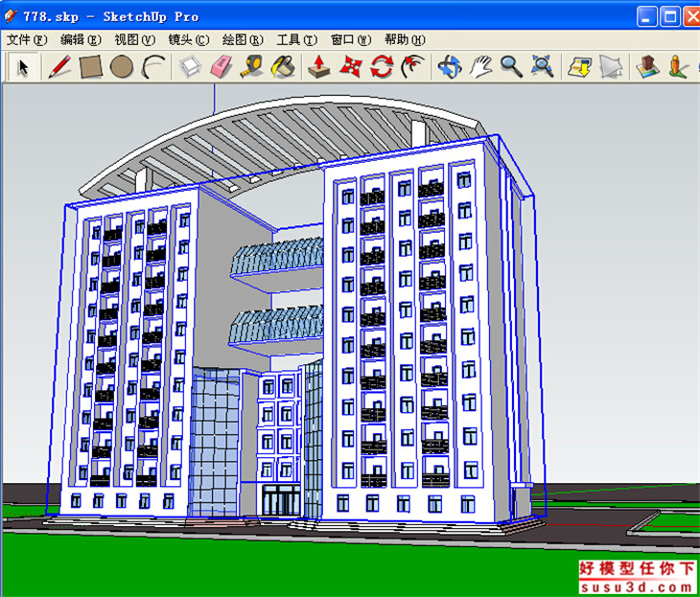The image size is (700, 597).
Task: Click the ground floor entrance doors
Action: click(x=281, y=499)
